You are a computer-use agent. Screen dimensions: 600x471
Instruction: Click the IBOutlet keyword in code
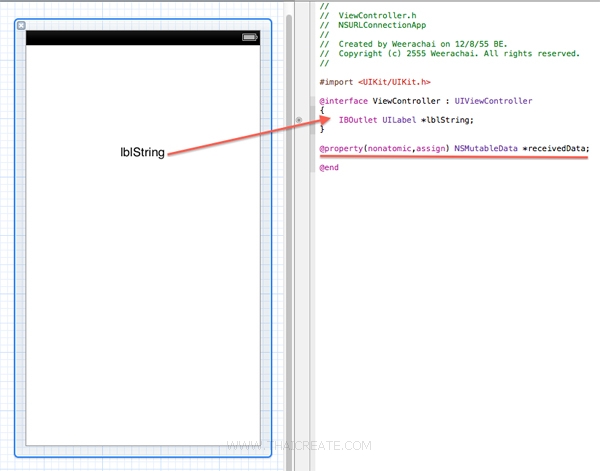click(358, 120)
